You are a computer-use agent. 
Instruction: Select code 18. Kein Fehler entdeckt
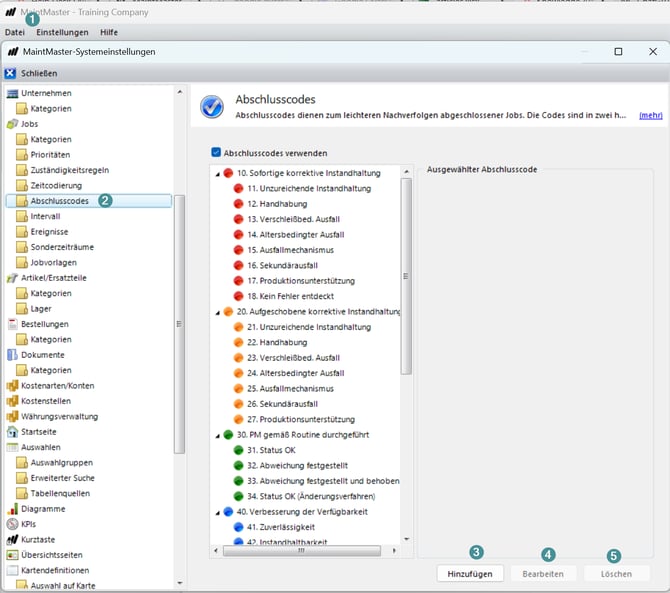pos(291,296)
